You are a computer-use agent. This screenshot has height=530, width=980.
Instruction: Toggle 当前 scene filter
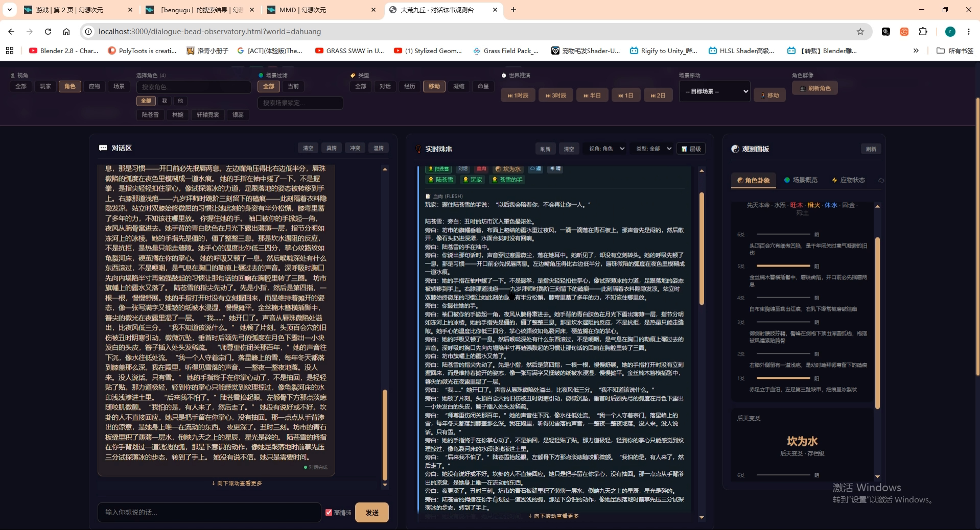coord(293,86)
